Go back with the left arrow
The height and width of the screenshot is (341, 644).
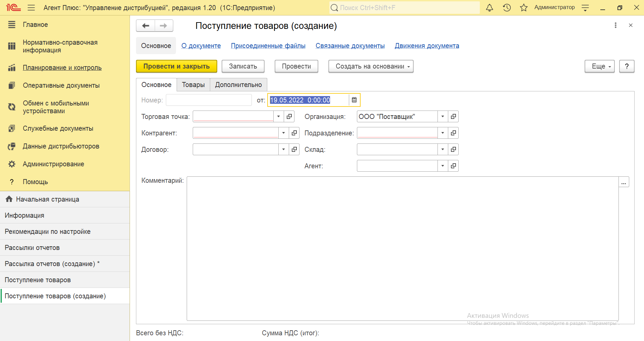[x=145, y=26]
